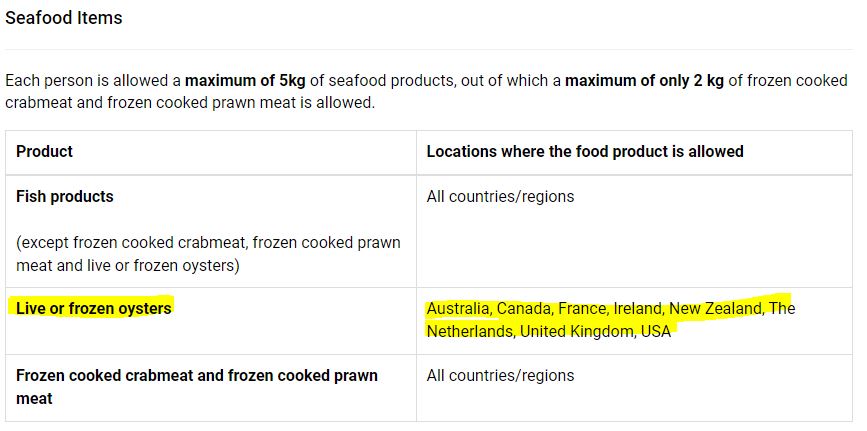Screen dimensions: 867x431
Task: Click 'Frozen cooked crabmeat and frozen cooked prawn' label
Action: [197, 376]
